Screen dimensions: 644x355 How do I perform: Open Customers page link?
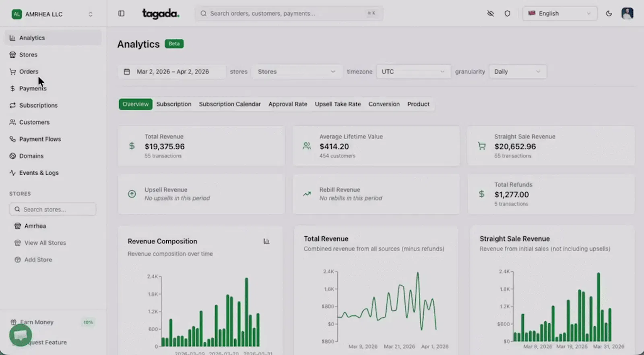[53, 122]
